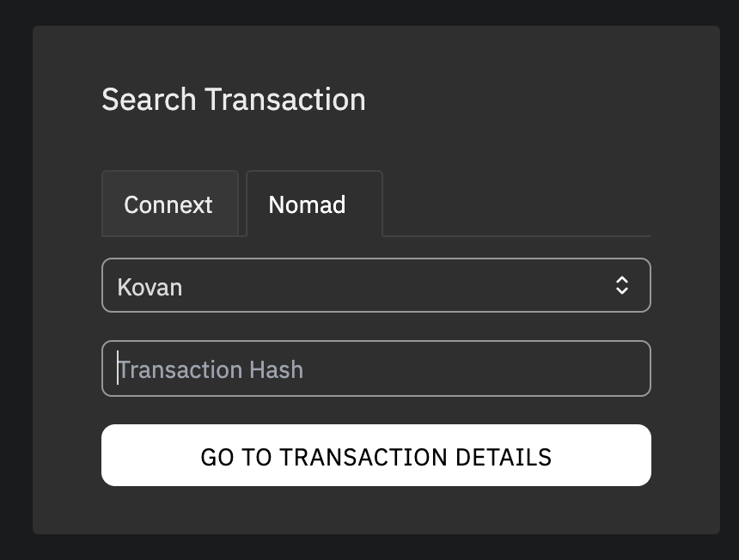The width and height of the screenshot is (739, 560).
Task: Switch to the Connext tab
Action: point(168,204)
